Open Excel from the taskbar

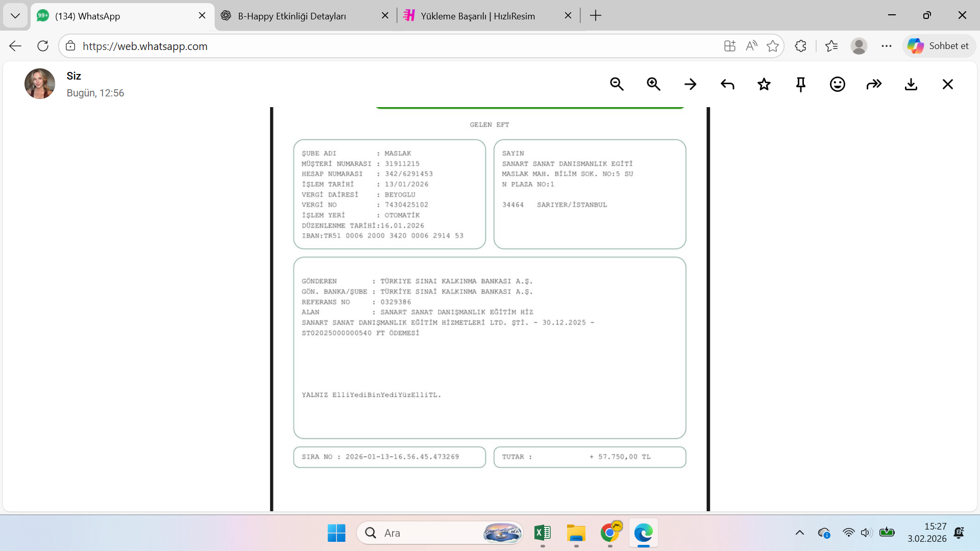(543, 533)
